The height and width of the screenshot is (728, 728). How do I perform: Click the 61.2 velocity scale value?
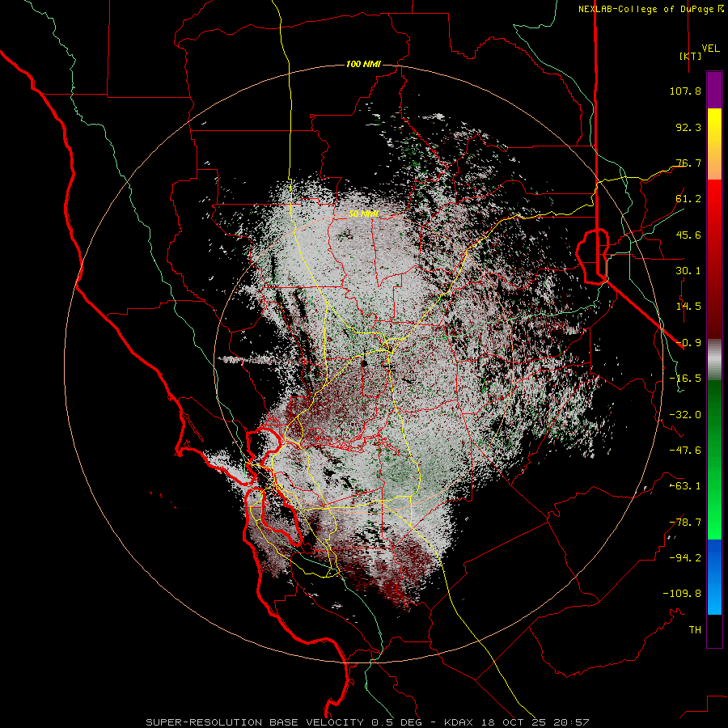tap(688, 199)
